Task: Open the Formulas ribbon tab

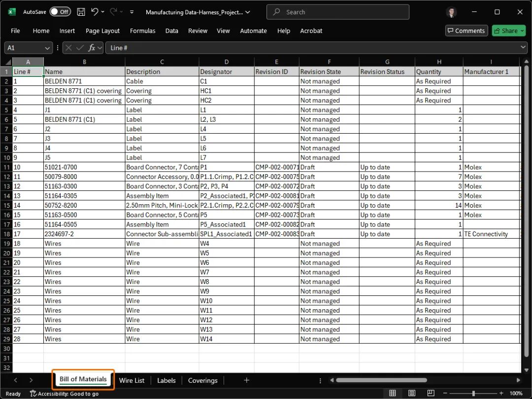Action: 142,31
